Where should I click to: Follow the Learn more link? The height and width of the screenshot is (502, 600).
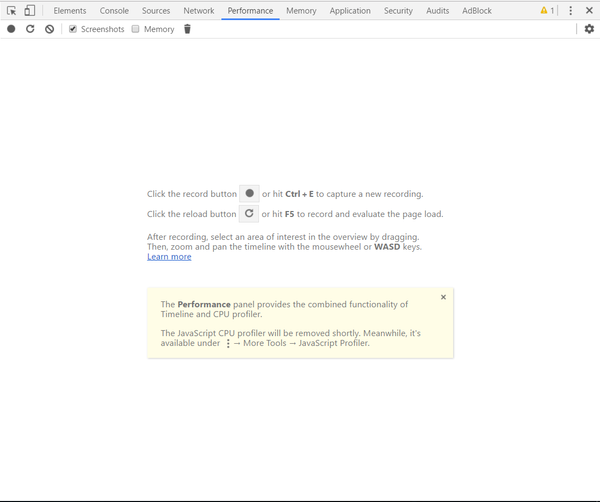169,257
